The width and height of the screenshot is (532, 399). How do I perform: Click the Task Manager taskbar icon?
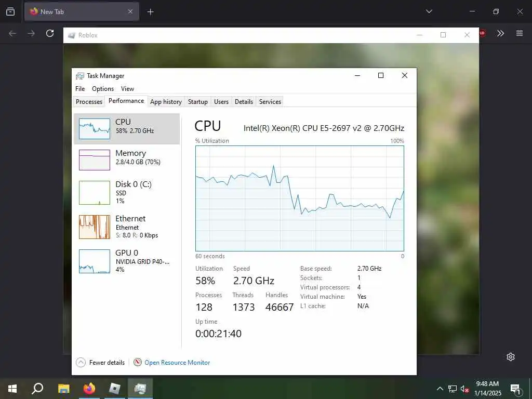pos(140,389)
